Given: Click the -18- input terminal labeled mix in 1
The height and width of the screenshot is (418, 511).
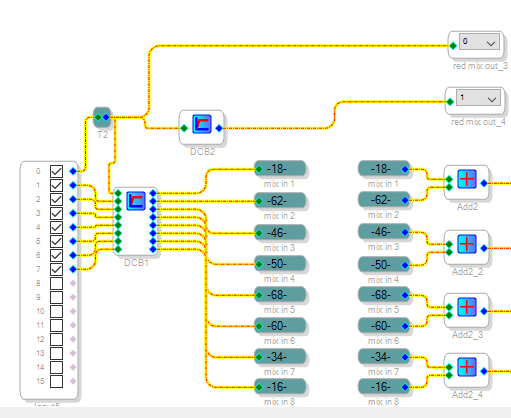Looking at the screenshot, I should [280, 169].
